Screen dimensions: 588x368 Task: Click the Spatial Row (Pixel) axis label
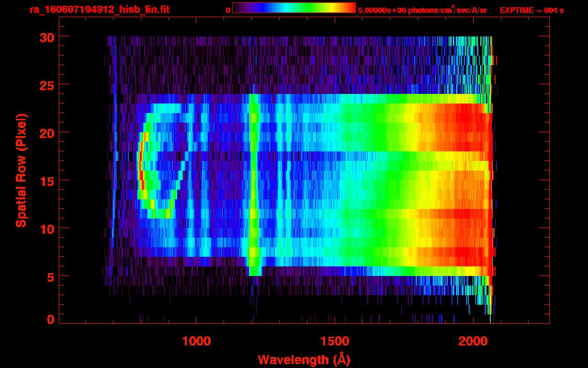click(22, 170)
